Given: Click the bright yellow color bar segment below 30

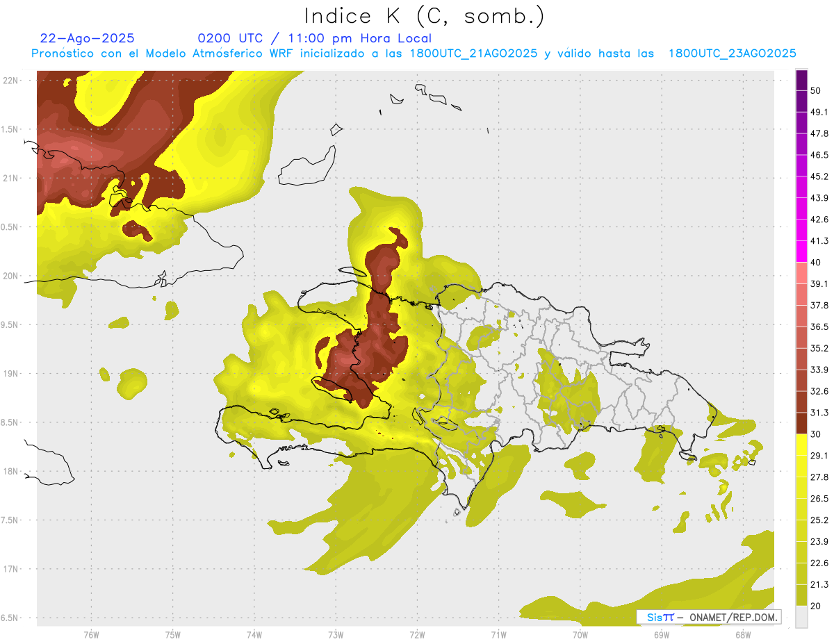Looking at the screenshot, I should tap(801, 445).
